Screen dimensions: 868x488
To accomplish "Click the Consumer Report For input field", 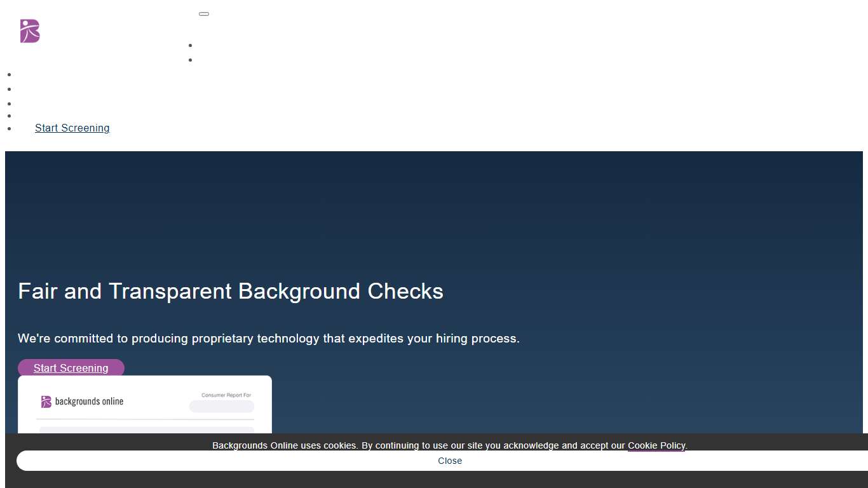I will point(221,406).
